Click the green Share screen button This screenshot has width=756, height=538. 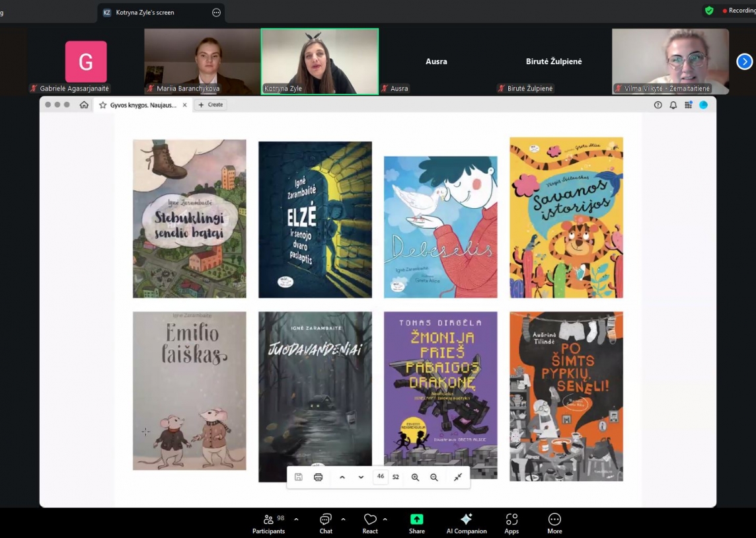[x=416, y=523]
